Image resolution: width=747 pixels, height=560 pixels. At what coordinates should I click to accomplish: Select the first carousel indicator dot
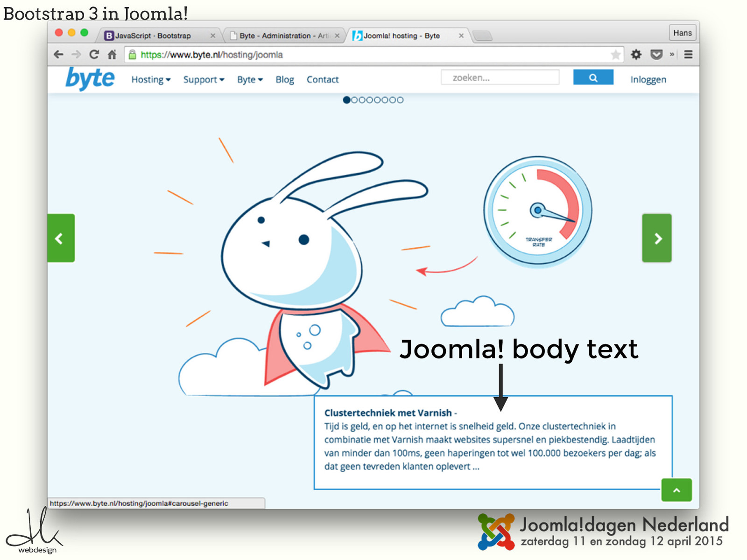346,100
